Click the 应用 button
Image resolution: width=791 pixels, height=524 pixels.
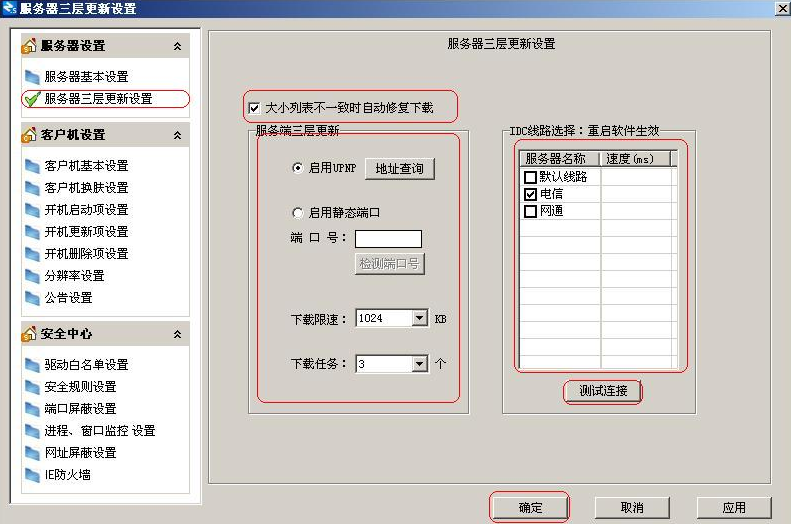[734, 507]
